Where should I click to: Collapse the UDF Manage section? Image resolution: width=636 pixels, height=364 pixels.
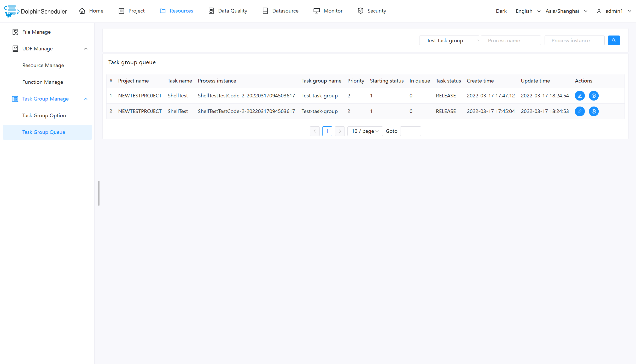85,49
